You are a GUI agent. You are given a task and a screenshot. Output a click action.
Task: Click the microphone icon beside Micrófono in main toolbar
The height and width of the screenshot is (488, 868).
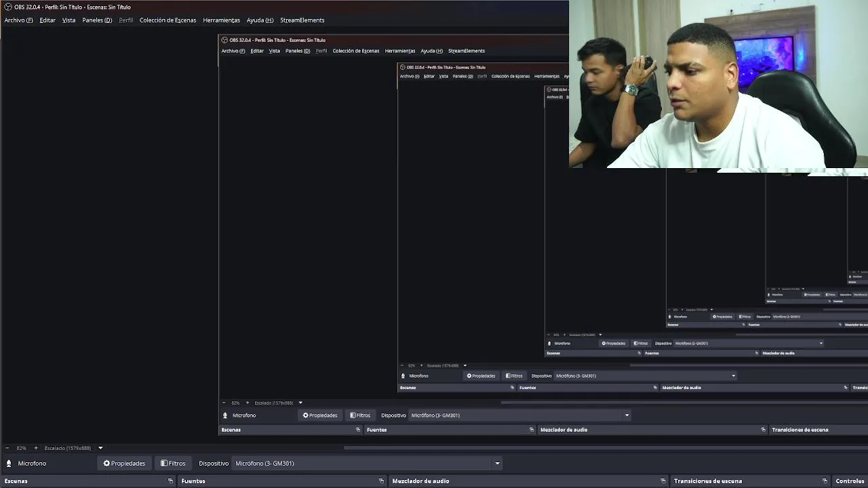coord(9,464)
